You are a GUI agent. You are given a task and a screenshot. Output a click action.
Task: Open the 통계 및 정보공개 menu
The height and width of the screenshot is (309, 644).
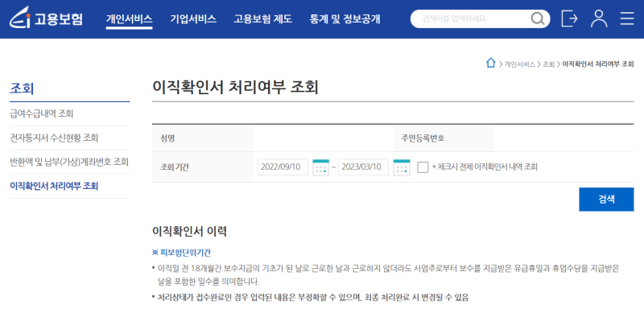(345, 19)
